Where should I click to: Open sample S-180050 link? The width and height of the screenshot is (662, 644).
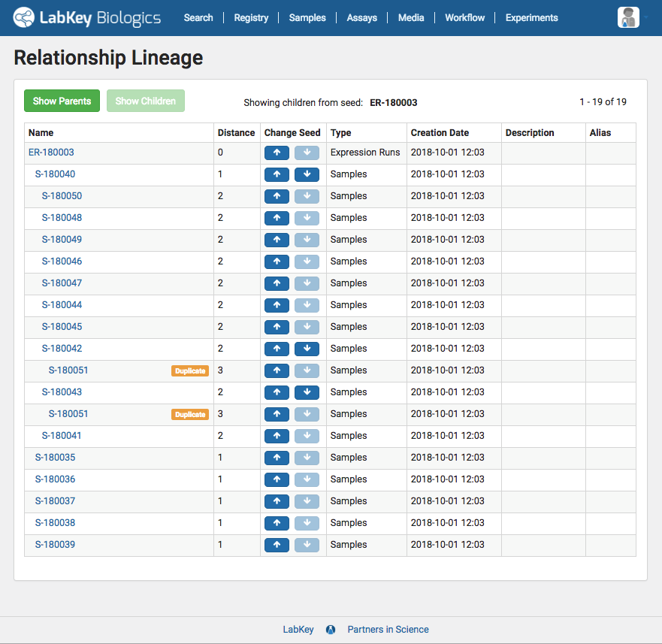point(62,196)
